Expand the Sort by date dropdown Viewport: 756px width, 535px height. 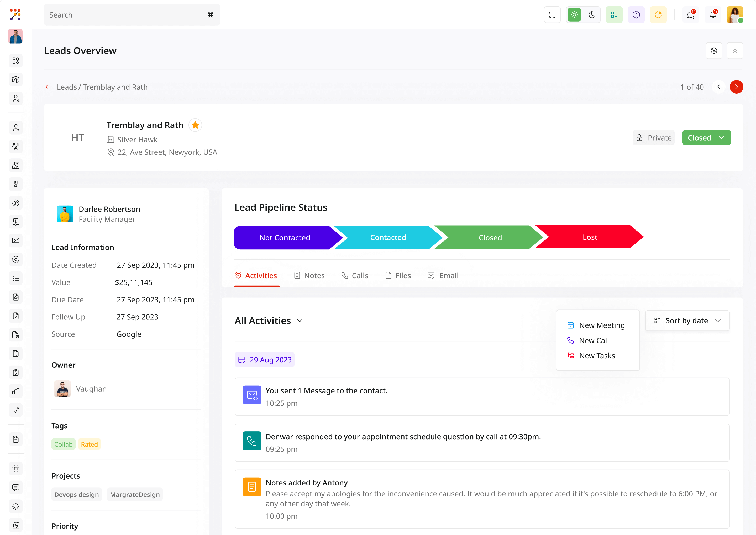[x=687, y=320]
